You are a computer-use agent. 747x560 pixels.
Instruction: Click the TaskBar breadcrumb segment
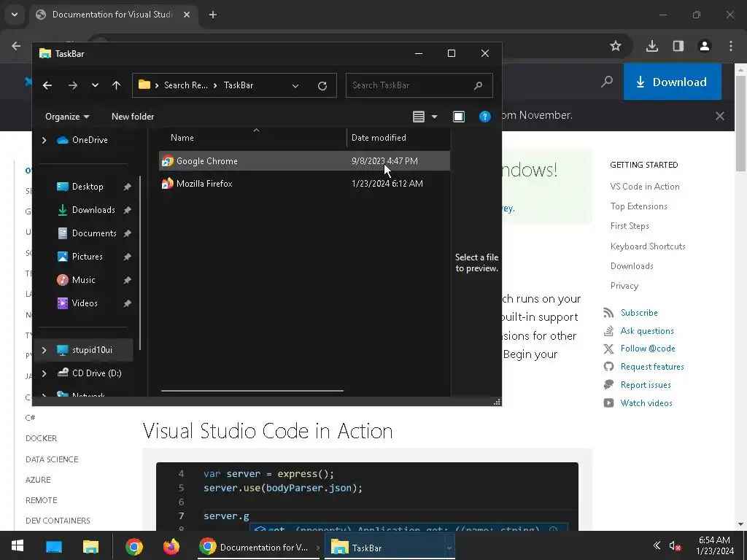pyautogui.click(x=239, y=85)
